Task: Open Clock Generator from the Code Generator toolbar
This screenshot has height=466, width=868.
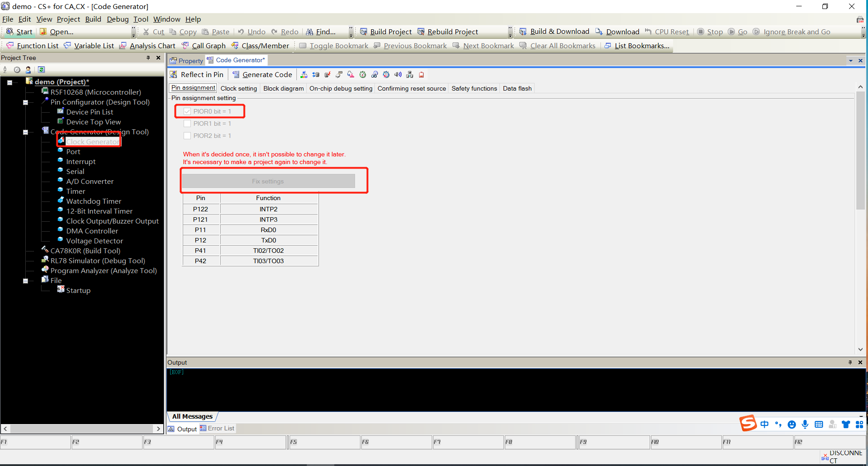Action: [x=304, y=75]
